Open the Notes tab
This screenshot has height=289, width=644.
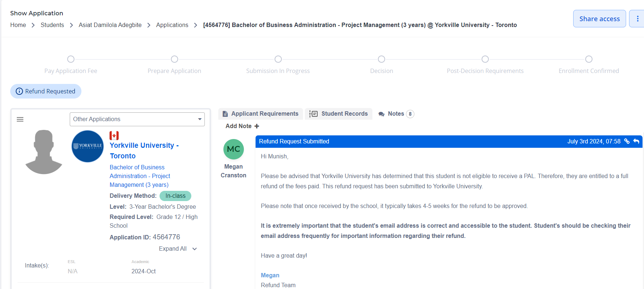tap(396, 114)
